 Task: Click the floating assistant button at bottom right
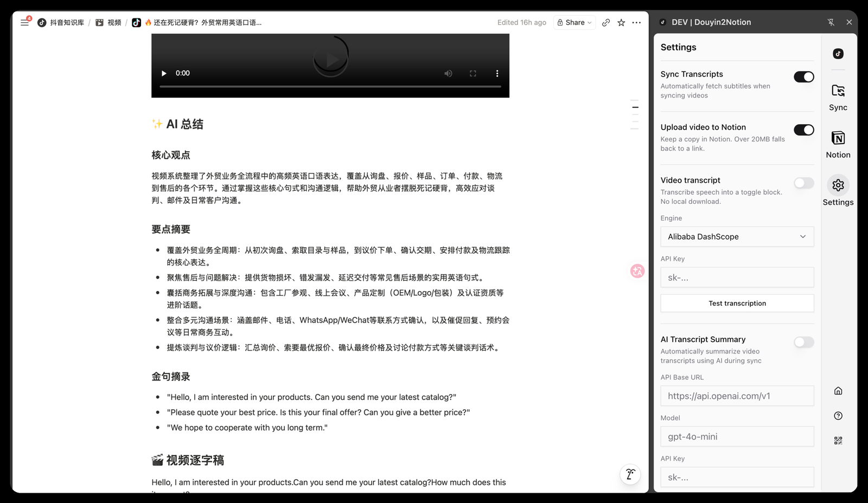(x=630, y=474)
